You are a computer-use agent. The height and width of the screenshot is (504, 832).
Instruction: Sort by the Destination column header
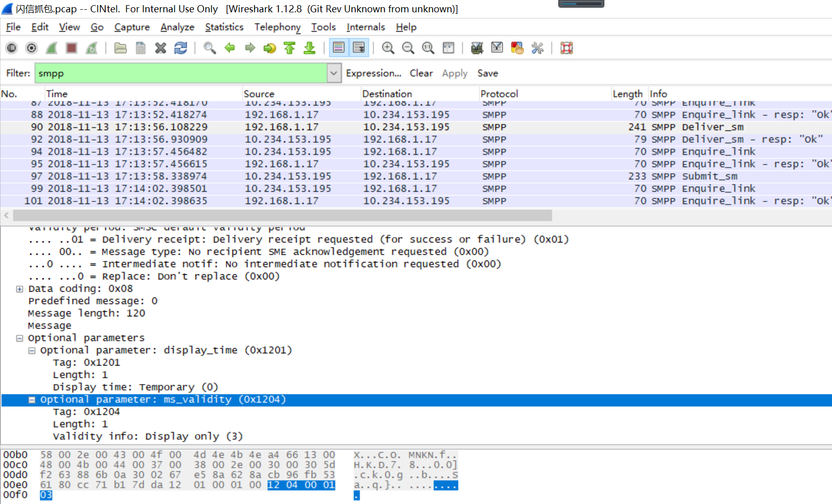[419, 94]
